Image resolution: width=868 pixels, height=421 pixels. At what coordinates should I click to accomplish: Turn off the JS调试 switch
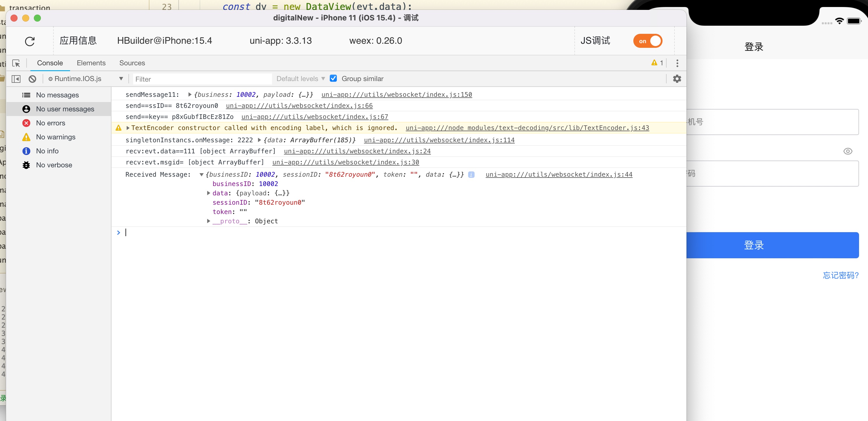pos(648,41)
